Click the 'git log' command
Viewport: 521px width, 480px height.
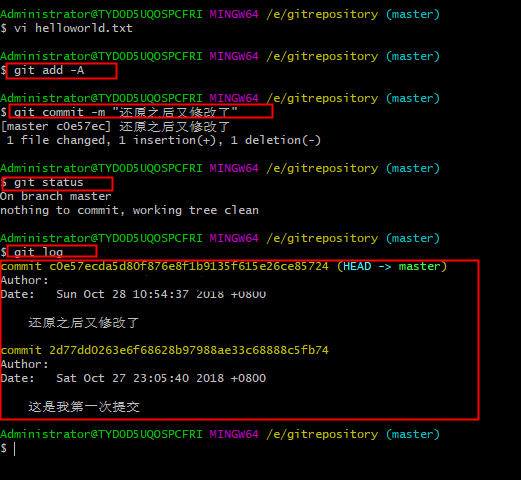click(x=38, y=252)
